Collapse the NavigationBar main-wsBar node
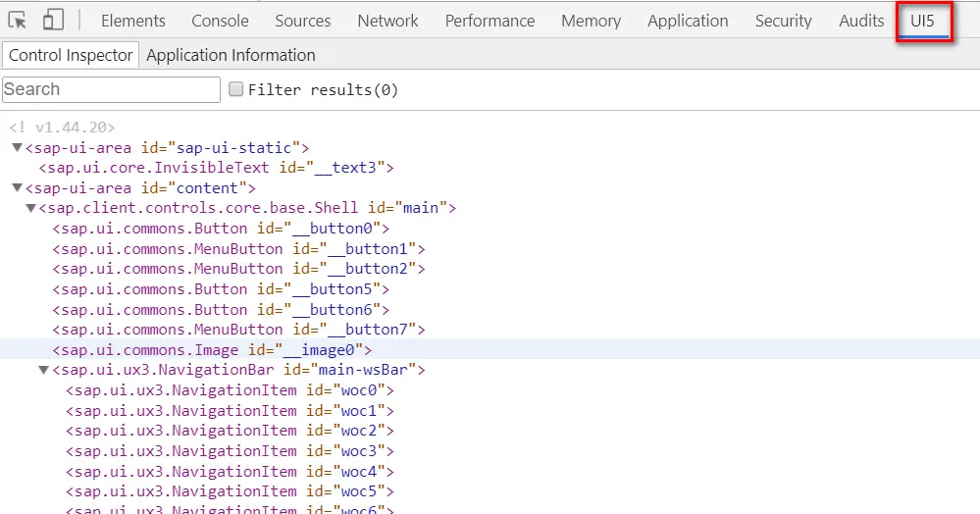This screenshot has width=980, height=514. tap(44, 370)
